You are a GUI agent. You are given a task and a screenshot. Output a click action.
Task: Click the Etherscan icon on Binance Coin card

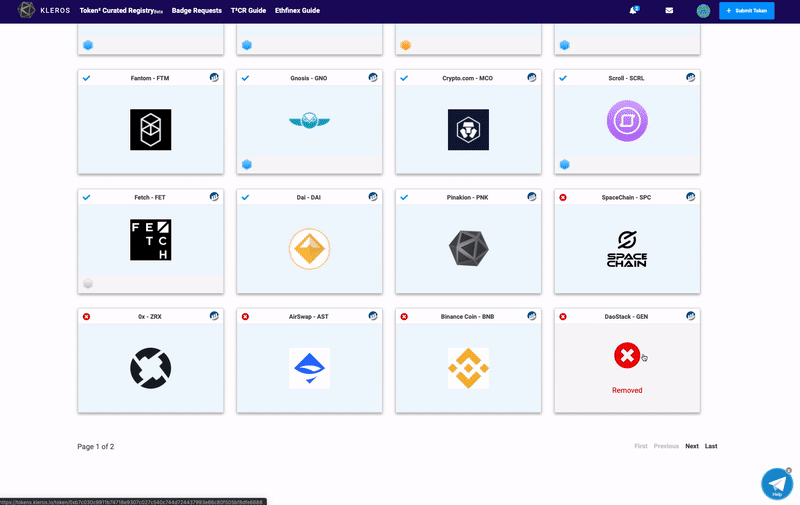point(532,316)
